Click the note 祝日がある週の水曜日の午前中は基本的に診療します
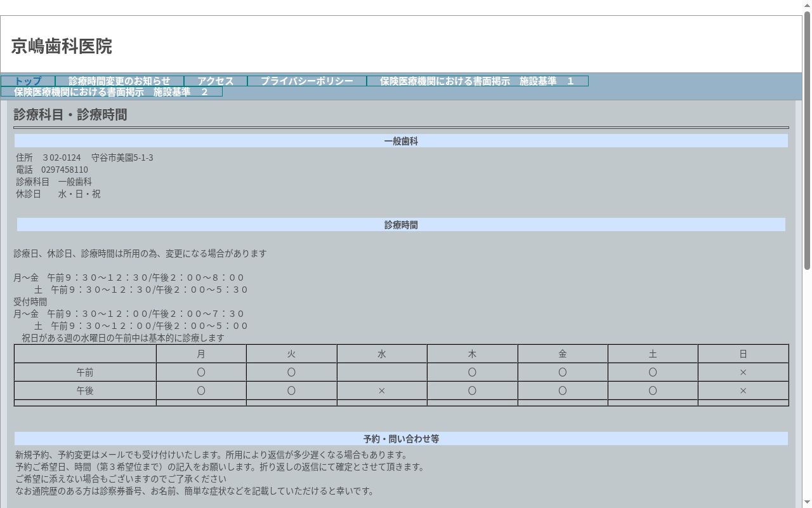Screen dimensions: 812x508 [123, 338]
